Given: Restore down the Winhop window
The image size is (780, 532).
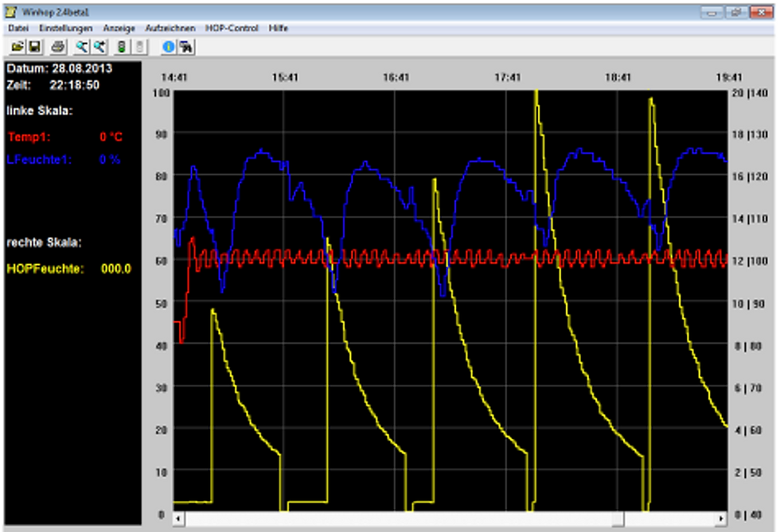Looking at the screenshot, I should pyautogui.click(x=736, y=13).
